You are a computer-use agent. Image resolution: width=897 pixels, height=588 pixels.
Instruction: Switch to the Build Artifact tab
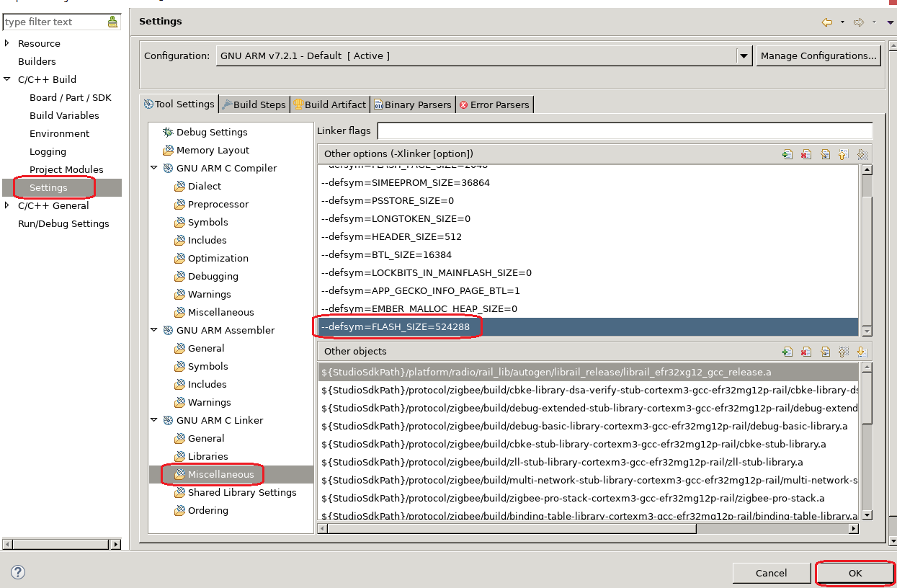[x=329, y=104]
